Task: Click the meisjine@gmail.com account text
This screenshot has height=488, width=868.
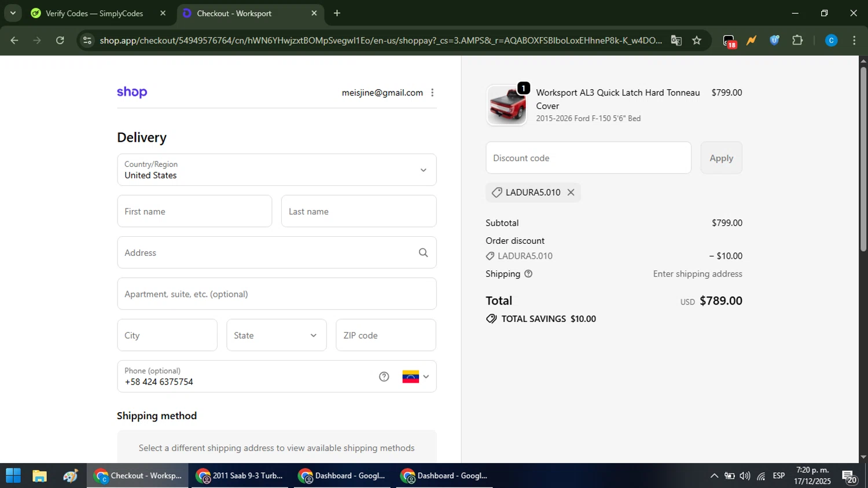Action: (382, 93)
